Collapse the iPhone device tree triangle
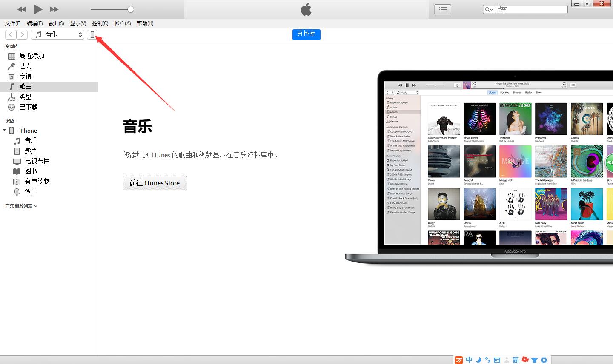The image size is (613, 364). pos(4,131)
